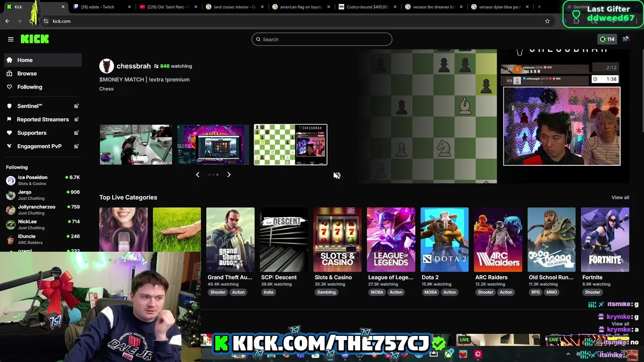Switch to the Ole' Saint Narc YouTube tab

coord(168,7)
